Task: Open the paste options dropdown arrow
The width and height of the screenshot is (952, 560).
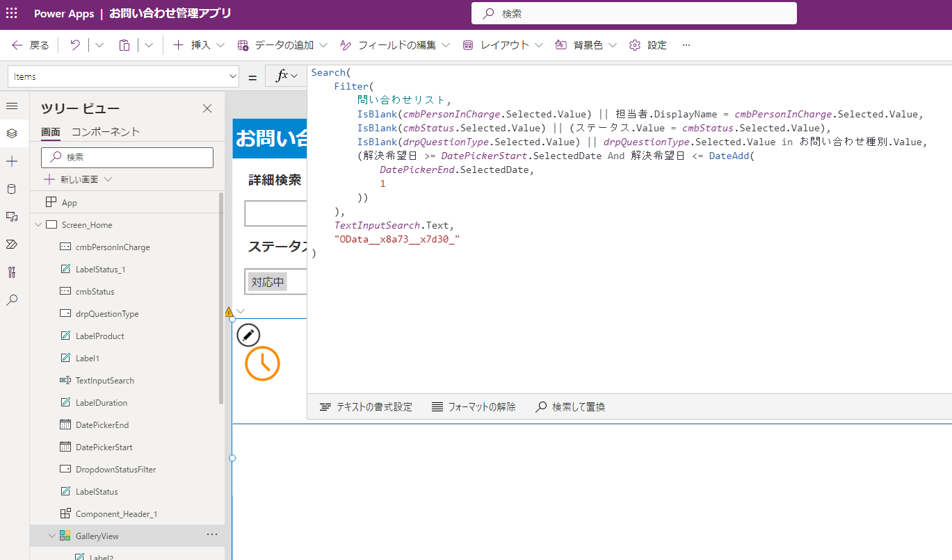Action: pyautogui.click(x=149, y=45)
